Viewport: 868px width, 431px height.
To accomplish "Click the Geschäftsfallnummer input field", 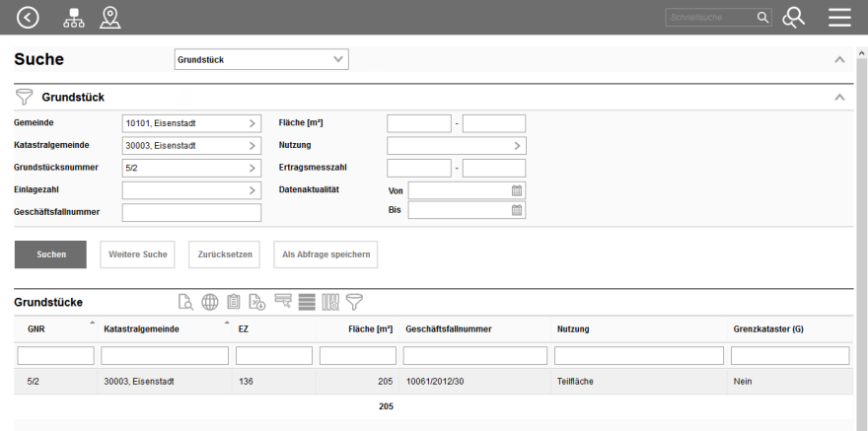I will click(191, 212).
